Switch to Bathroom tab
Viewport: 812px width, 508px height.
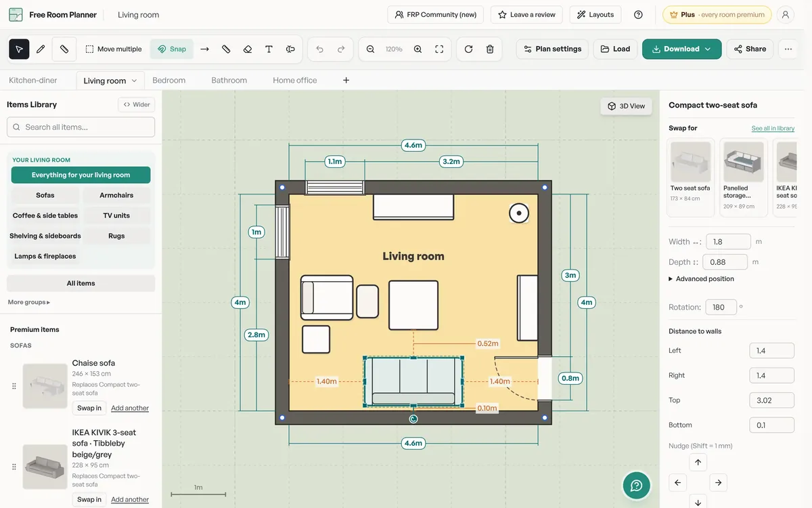229,80
